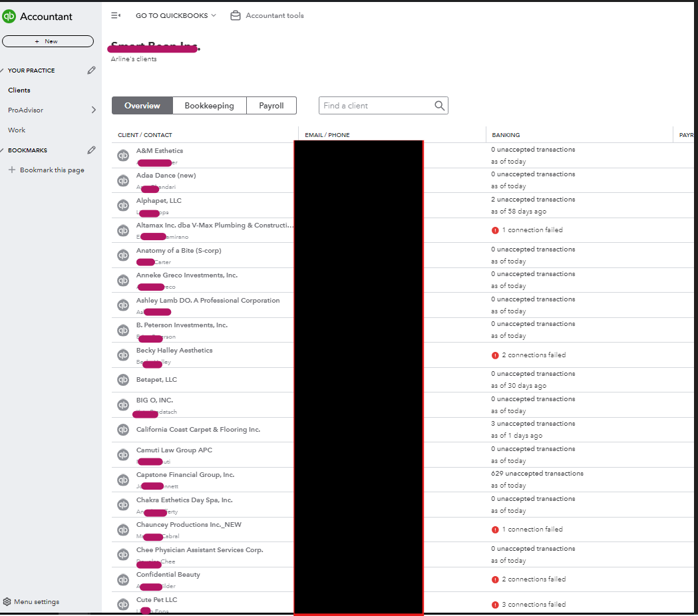Click QuickBooks icon for BIG O, INC.

123,405
